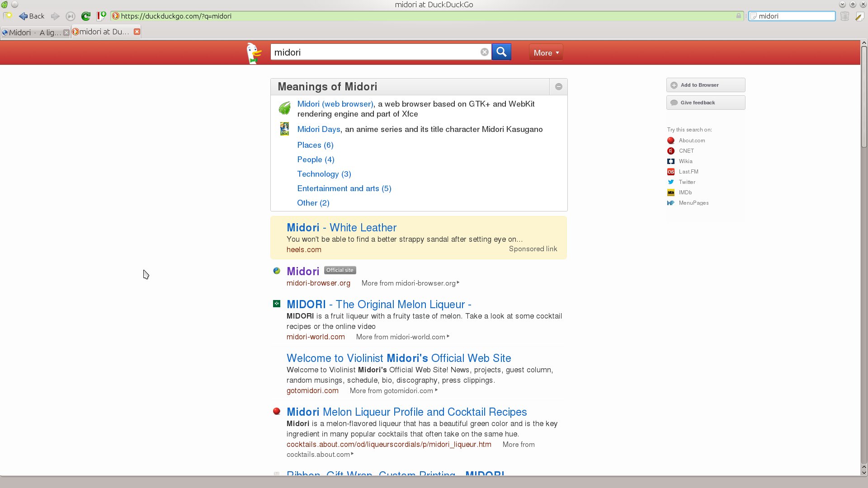
Task: Open MIDORI - The Original Melon Liqueur result
Action: [x=379, y=305]
